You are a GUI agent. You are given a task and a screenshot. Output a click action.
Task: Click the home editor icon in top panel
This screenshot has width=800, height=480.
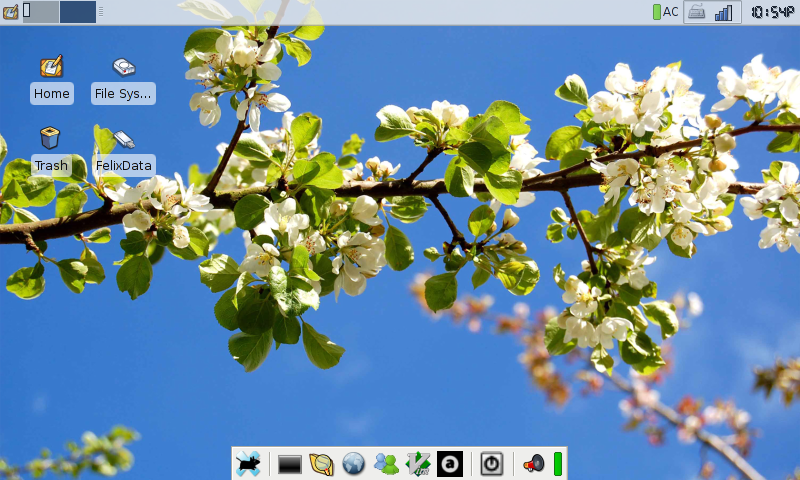[x=11, y=12]
